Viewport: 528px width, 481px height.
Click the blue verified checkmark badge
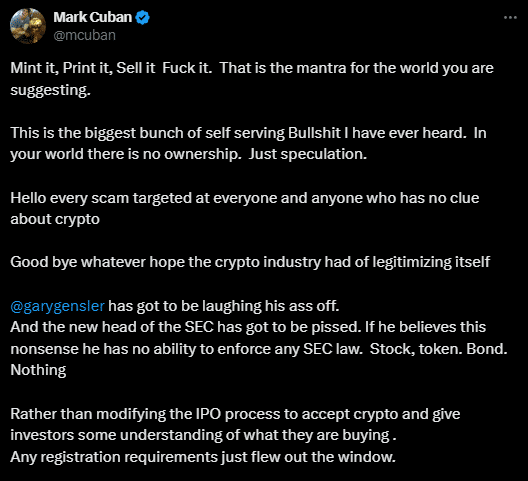tap(142, 18)
